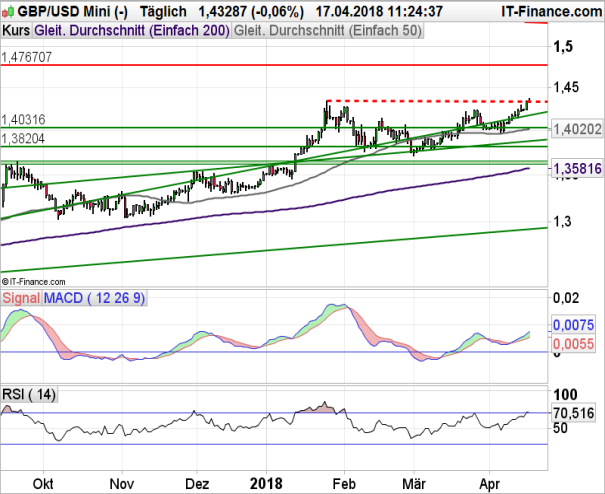The height and width of the screenshot is (494, 605).
Task: Click the 50 RSI axis label
Action: point(560,428)
